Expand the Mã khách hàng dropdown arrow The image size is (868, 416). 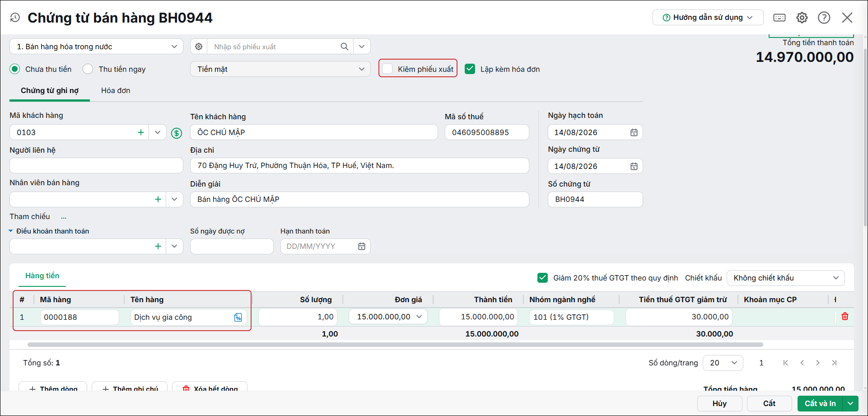click(x=158, y=132)
